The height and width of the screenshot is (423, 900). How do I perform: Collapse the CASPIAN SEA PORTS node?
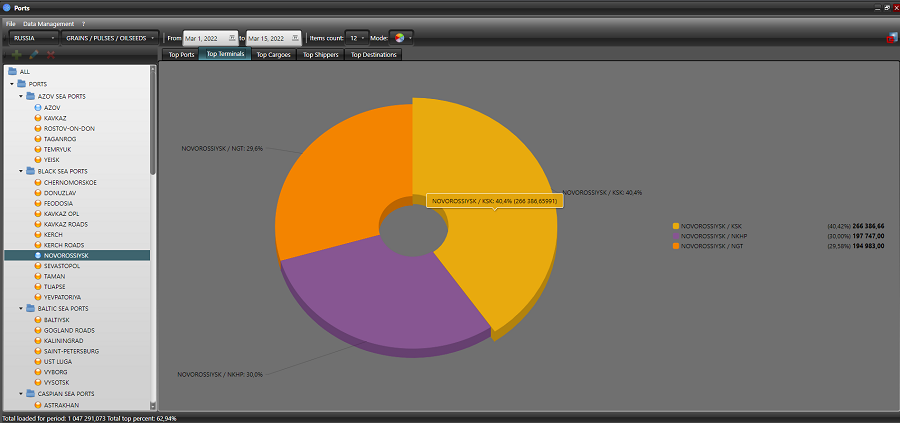[21, 394]
